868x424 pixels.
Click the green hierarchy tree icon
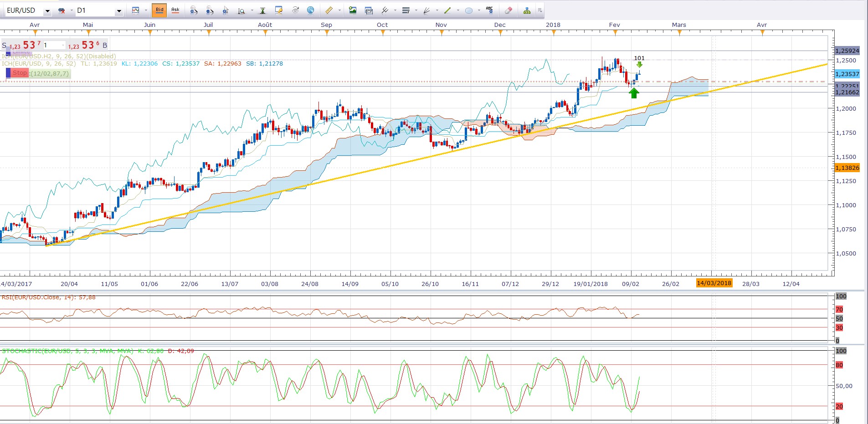coord(527,10)
